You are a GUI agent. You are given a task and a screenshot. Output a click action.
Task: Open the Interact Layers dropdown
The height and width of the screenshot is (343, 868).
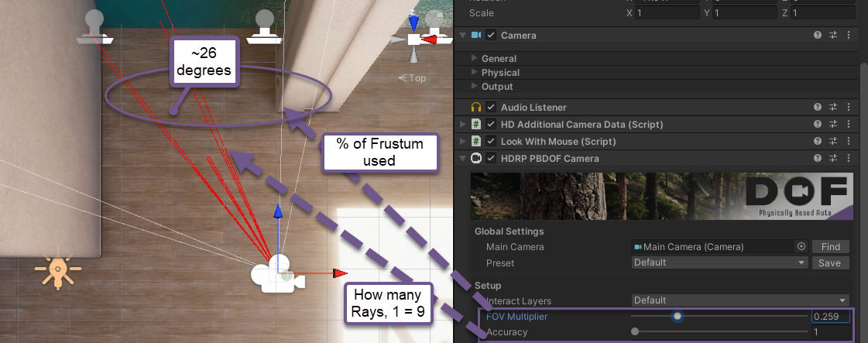(740, 300)
